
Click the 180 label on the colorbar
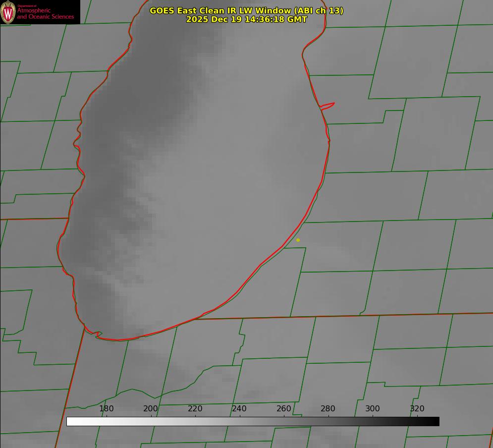(106, 408)
